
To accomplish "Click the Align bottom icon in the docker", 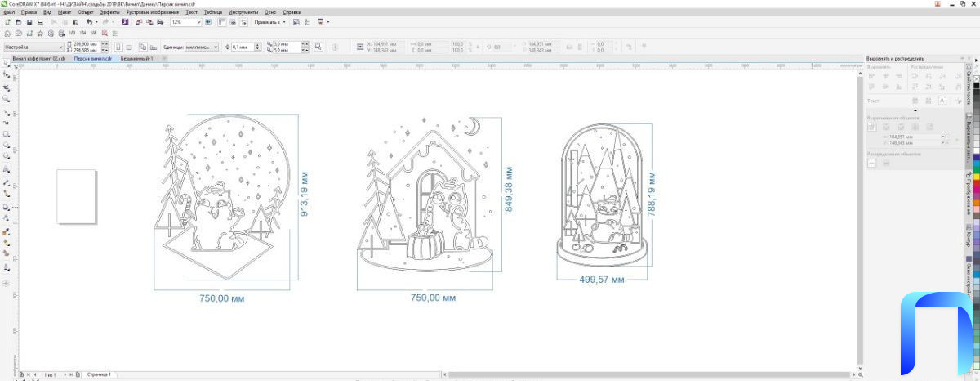I will tap(898, 87).
